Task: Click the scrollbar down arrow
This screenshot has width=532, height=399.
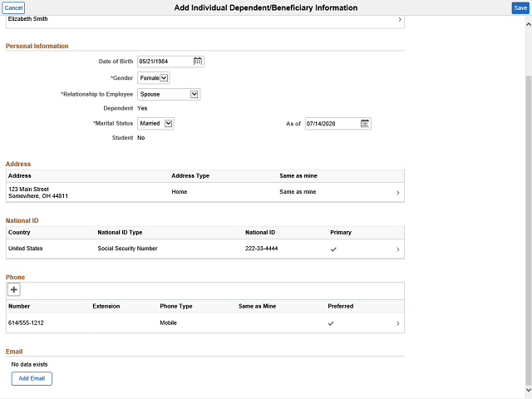Action: [x=529, y=390]
